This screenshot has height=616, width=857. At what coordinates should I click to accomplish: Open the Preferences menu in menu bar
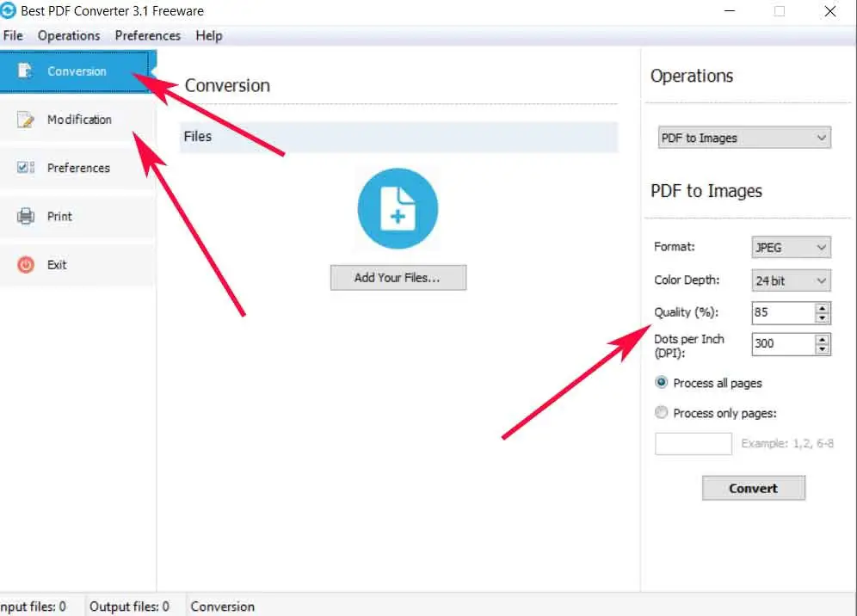148,35
